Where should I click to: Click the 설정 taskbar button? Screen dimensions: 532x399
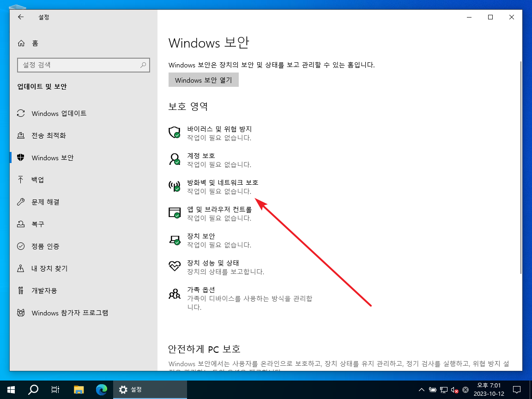coord(150,389)
